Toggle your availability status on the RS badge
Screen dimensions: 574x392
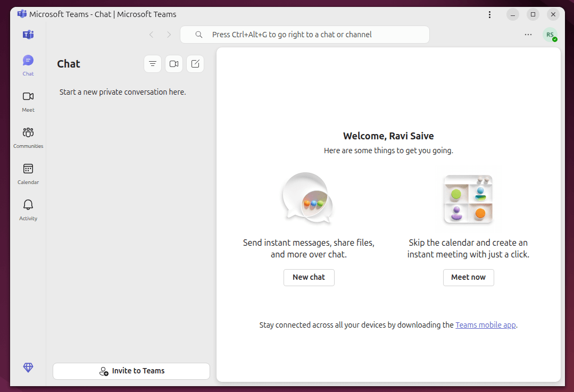pyautogui.click(x=555, y=39)
